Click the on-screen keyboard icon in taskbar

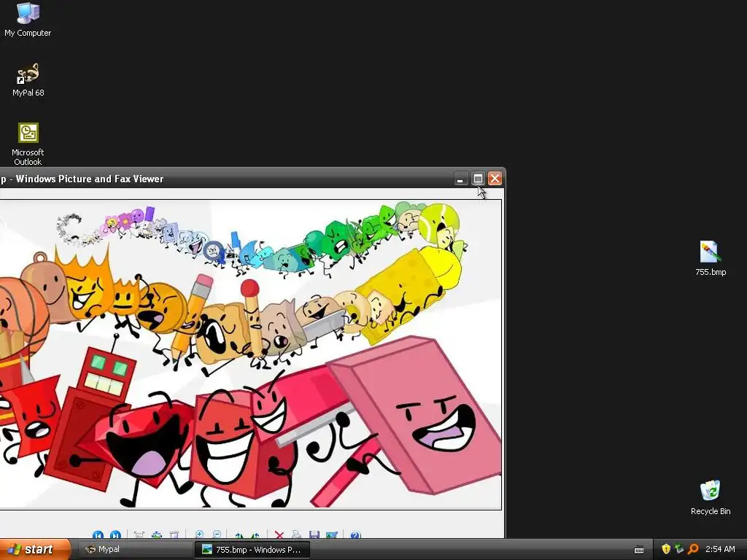(639, 550)
